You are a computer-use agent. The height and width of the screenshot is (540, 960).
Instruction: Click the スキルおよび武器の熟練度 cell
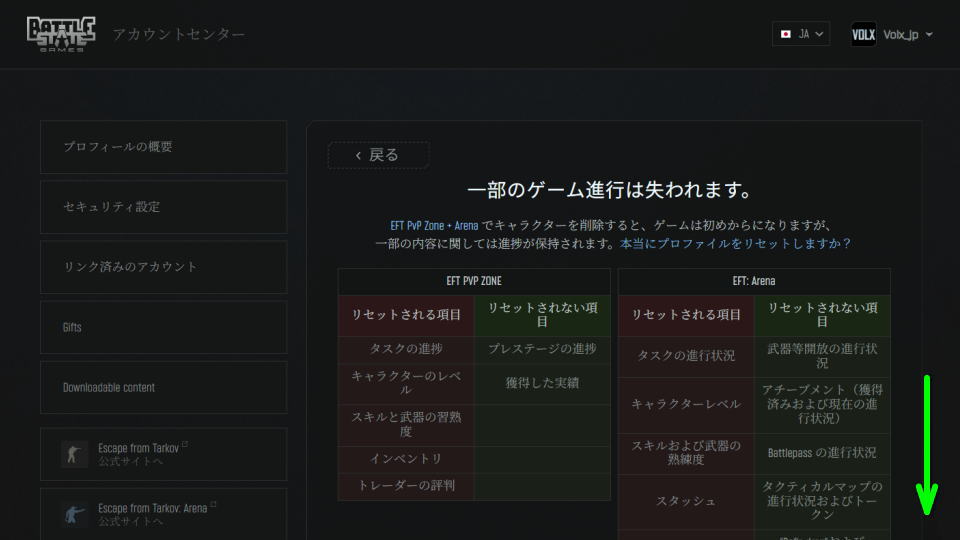tap(686, 453)
